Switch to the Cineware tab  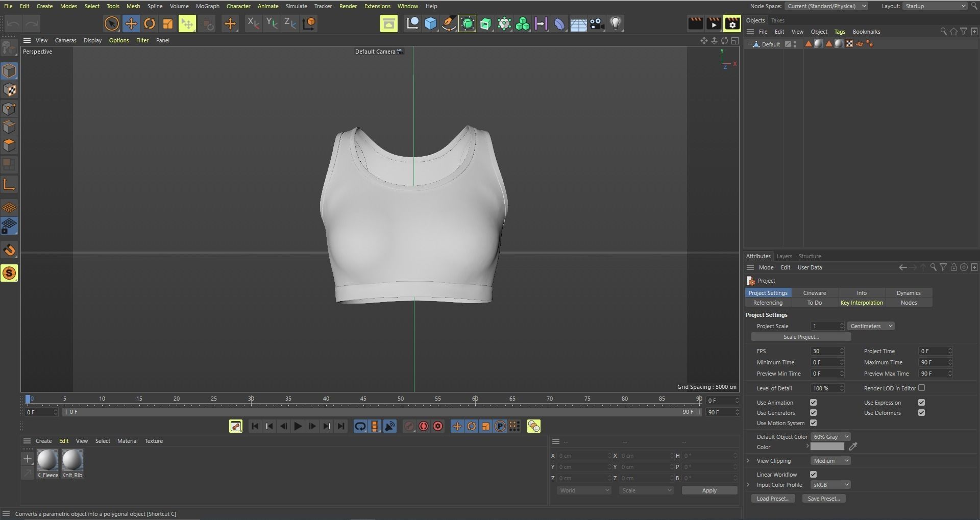click(815, 292)
